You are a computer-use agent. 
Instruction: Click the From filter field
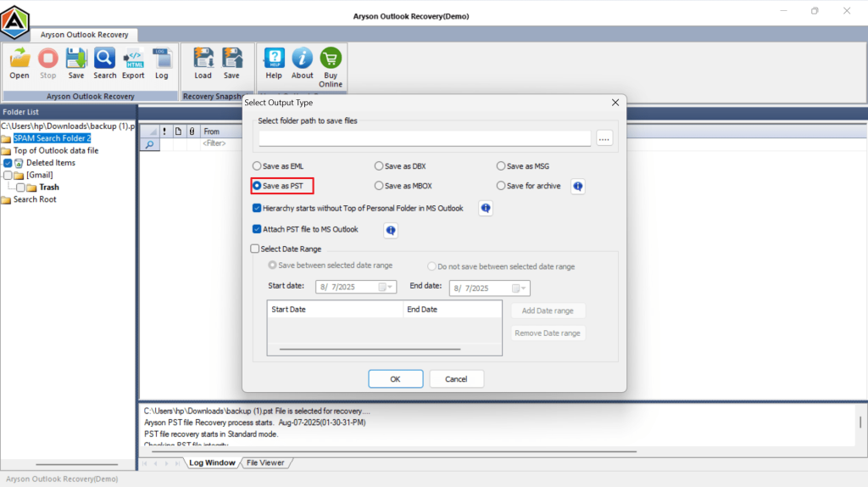point(221,143)
